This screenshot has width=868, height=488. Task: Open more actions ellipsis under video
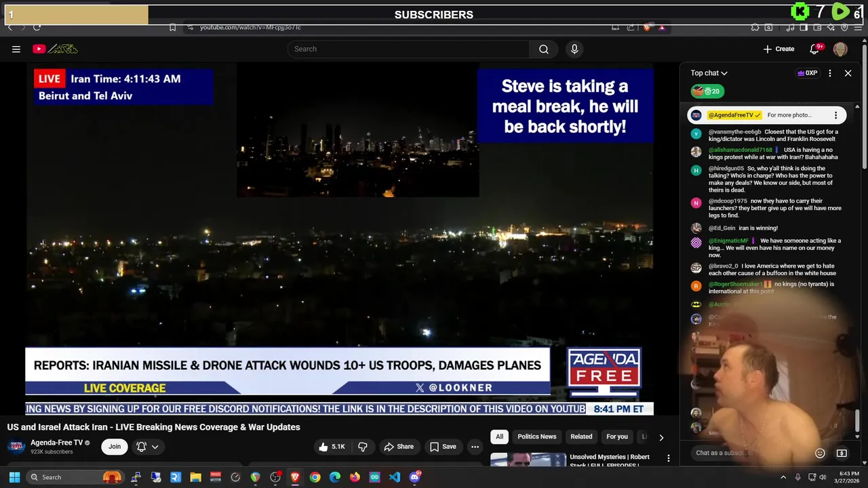pos(475,447)
